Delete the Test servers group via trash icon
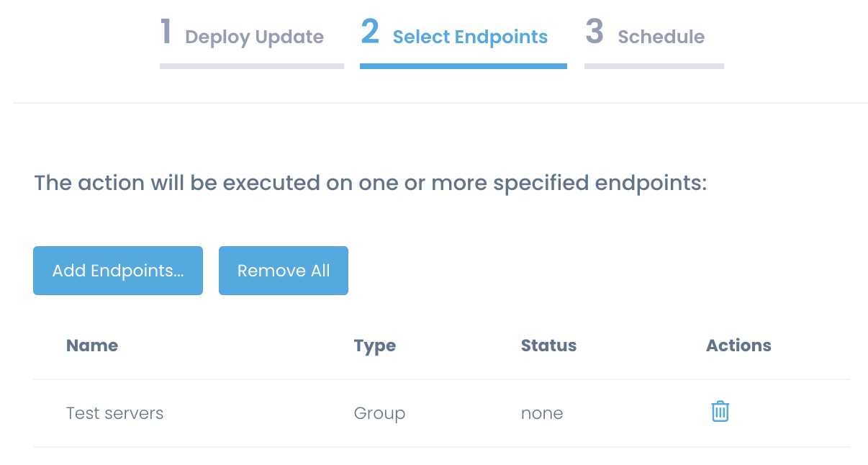 pyautogui.click(x=720, y=411)
